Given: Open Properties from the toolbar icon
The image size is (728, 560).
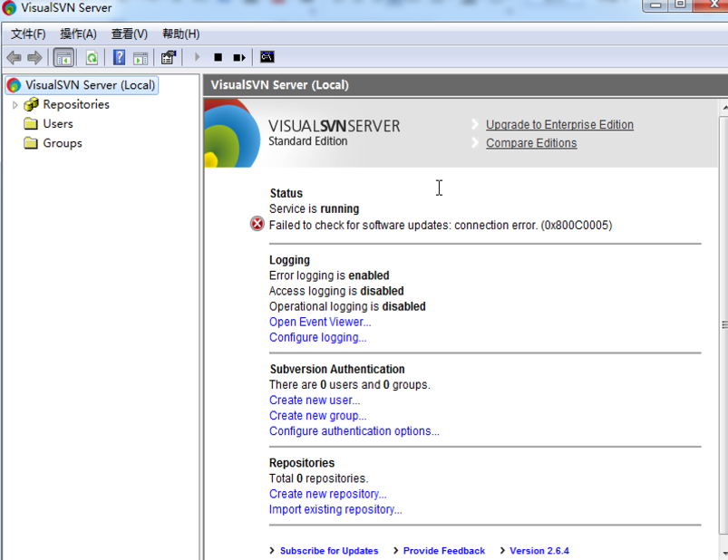Looking at the screenshot, I should click(169, 57).
